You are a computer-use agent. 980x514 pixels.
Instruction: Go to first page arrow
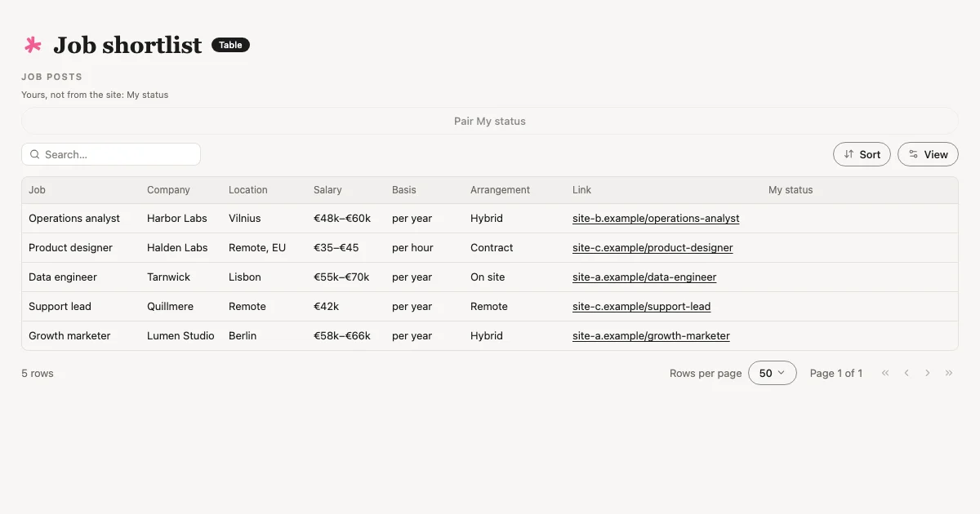point(885,373)
